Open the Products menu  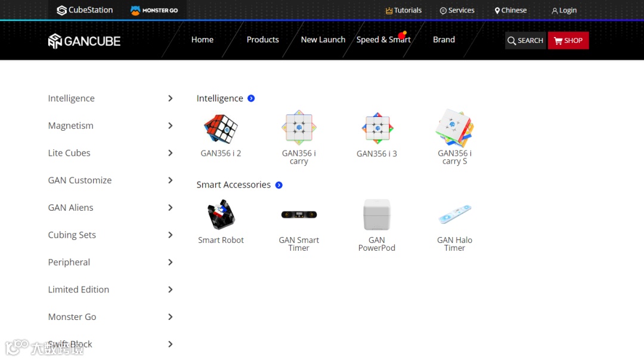[x=263, y=39]
